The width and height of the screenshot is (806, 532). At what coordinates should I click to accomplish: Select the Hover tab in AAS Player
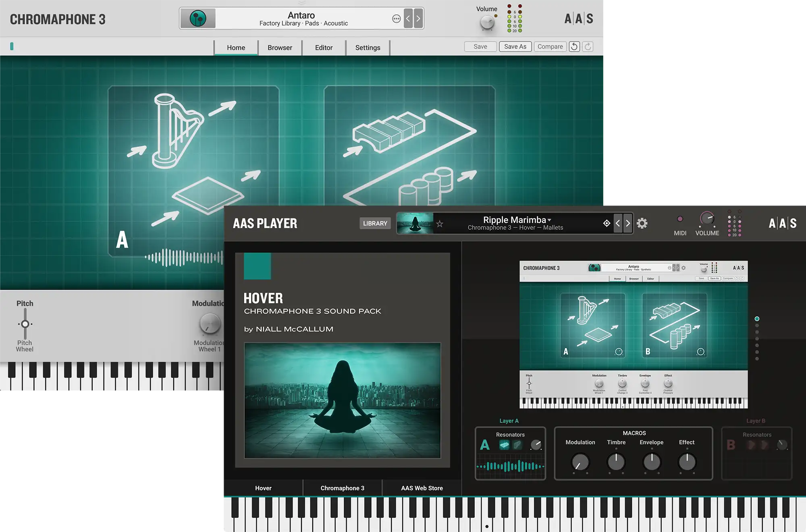point(263,488)
